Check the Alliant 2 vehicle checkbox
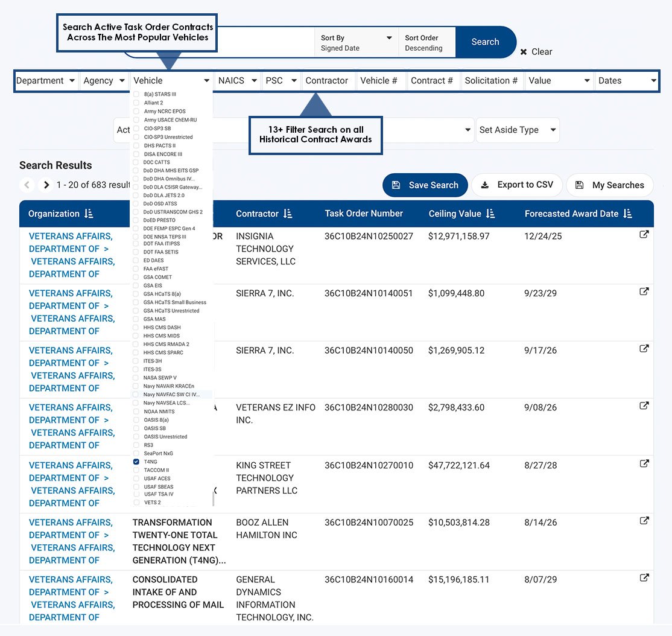The image size is (672, 636). [136, 103]
